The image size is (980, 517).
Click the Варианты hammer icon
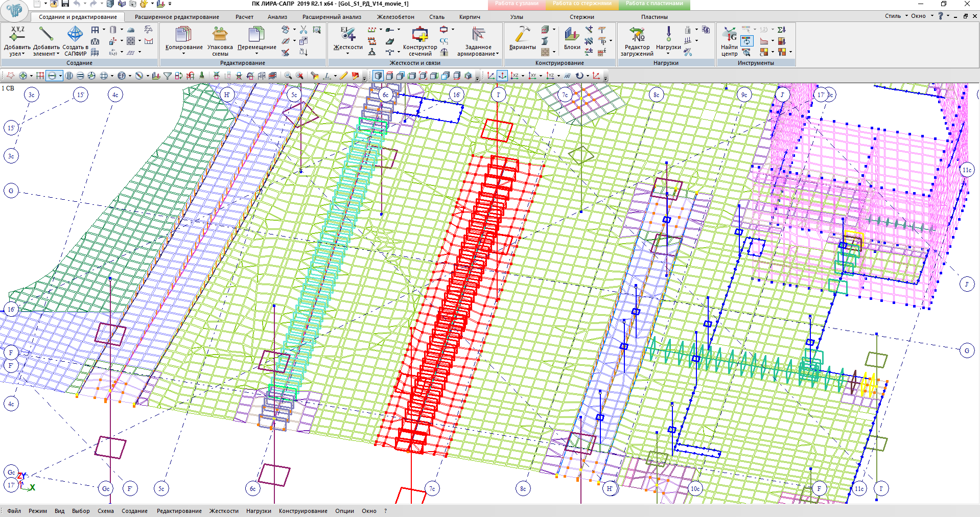tap(522, 34)
